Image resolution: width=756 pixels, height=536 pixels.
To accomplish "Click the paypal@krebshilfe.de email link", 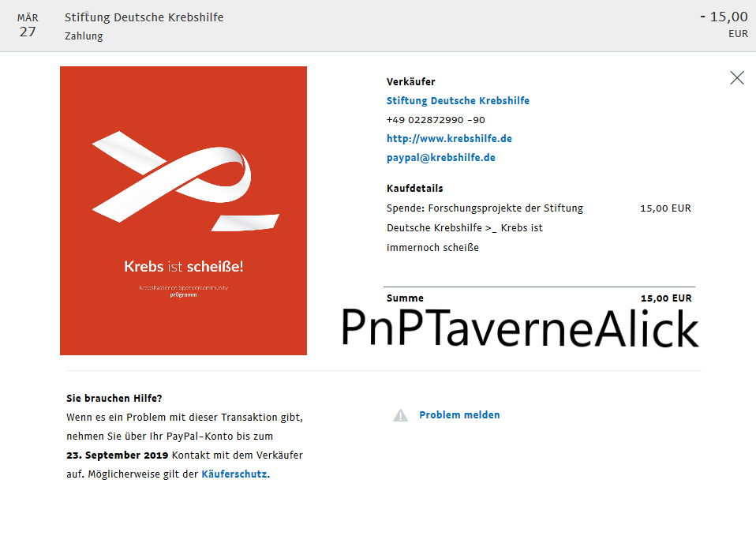I will click(x=440, y=158).
